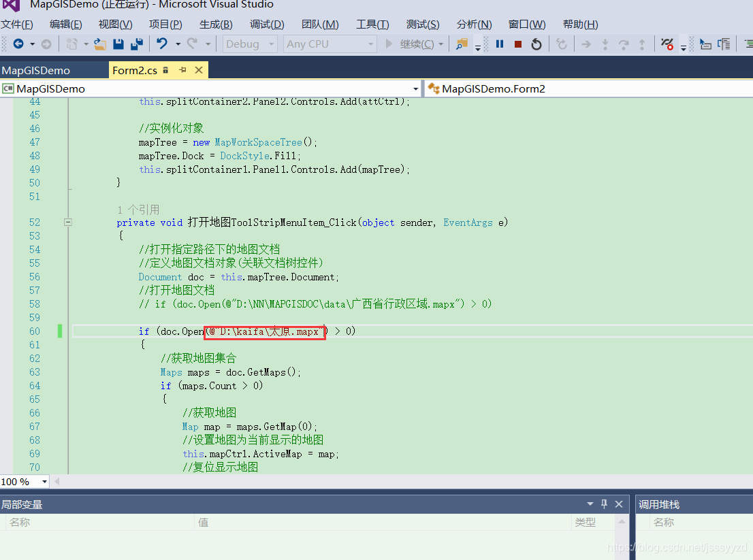The height and width of the screenshot is (560, 753).
Task: Open the 文件(F) menu
Action: click(17, 24)
